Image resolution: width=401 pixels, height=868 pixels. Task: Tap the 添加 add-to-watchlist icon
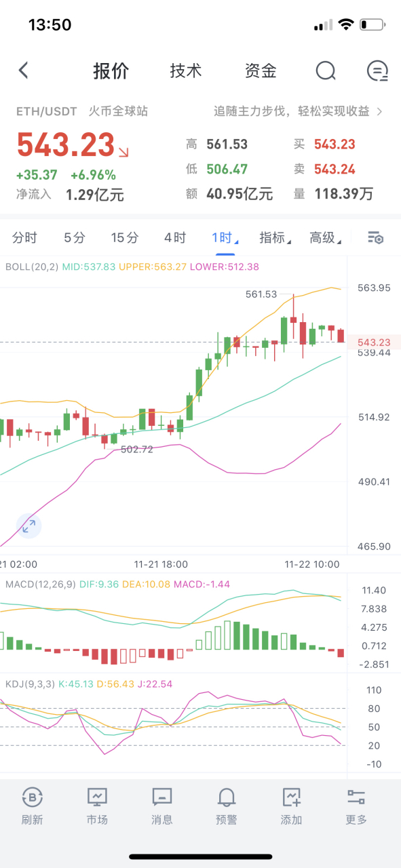[x=291, y=797]
